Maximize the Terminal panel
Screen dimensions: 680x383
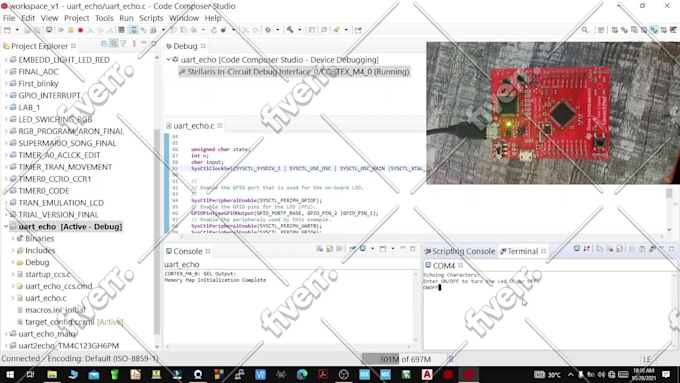click(x=671, y=249)
